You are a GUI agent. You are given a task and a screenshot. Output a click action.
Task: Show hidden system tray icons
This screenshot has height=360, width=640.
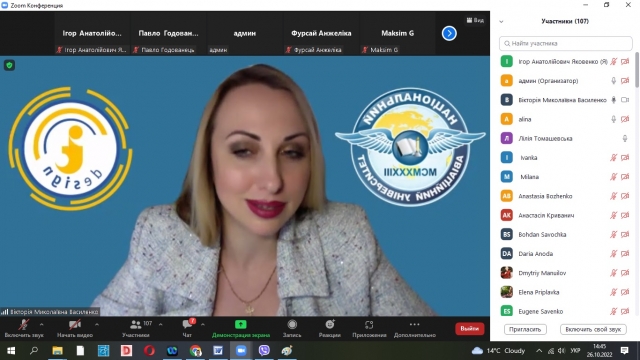(539, 351)
